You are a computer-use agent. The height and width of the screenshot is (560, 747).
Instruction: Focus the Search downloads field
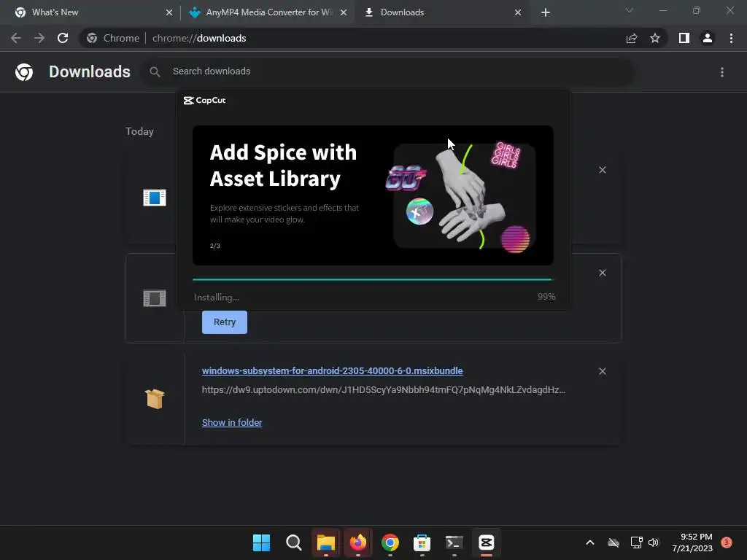point(387,71)
